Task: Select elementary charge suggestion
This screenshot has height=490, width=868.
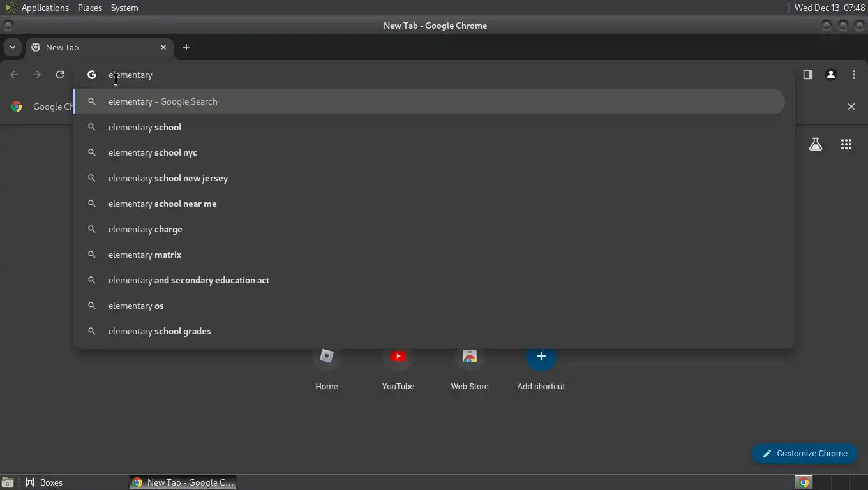Action: pyautogui.click(x=429, y=229)
